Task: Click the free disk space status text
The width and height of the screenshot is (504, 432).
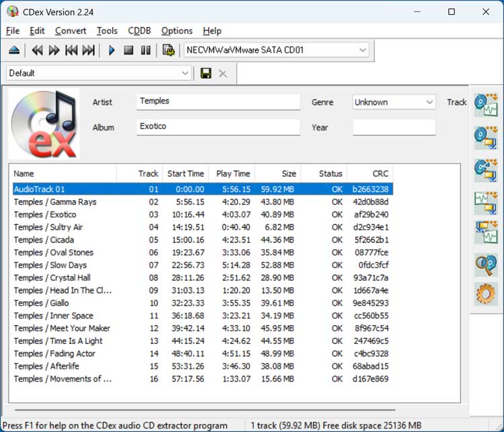Action: 372,425
